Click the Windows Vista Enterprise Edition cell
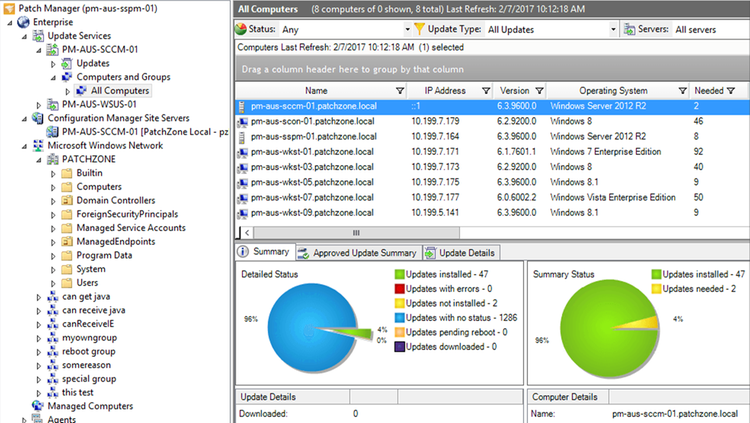 pos(613,198)
